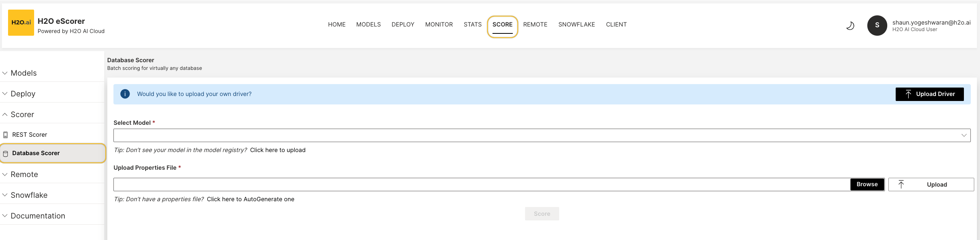Click the Database Scorer sidebar icon
Screen dimensions: 980x240
click(x=5, y=154)
